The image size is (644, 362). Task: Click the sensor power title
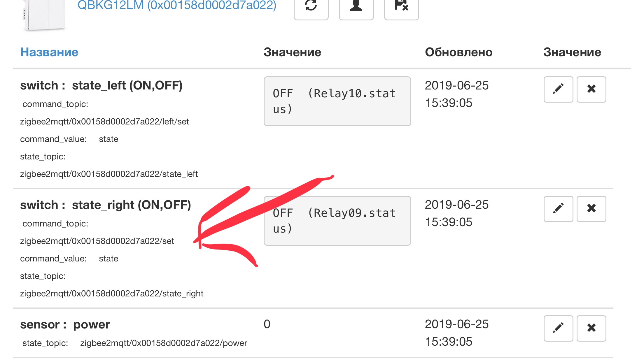pyautogui.click(x=65, y=325)
